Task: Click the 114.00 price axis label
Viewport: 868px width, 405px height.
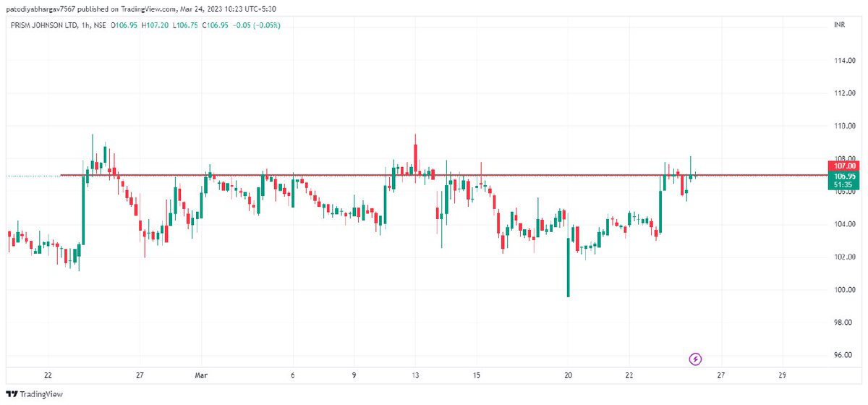Action: 845,61
